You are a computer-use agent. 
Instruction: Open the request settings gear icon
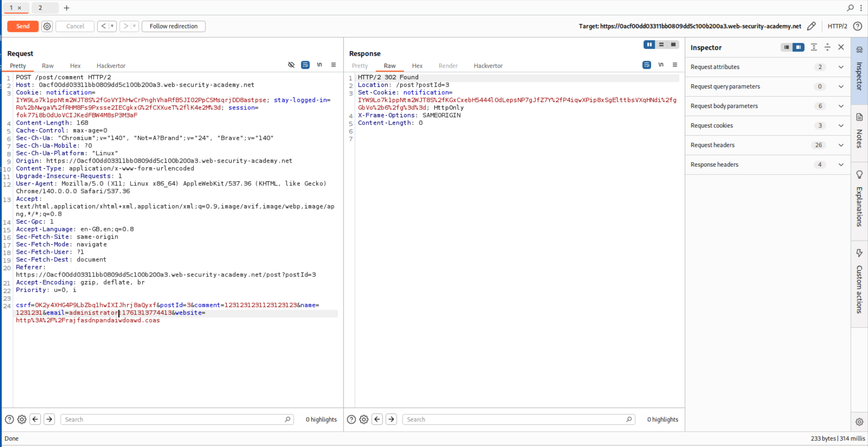click(47, 26)
